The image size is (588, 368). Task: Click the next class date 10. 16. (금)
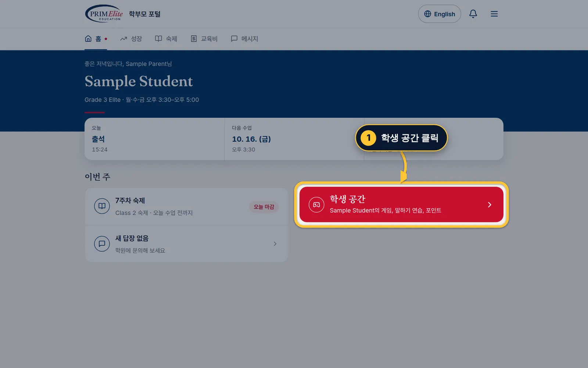click(251, 139)
